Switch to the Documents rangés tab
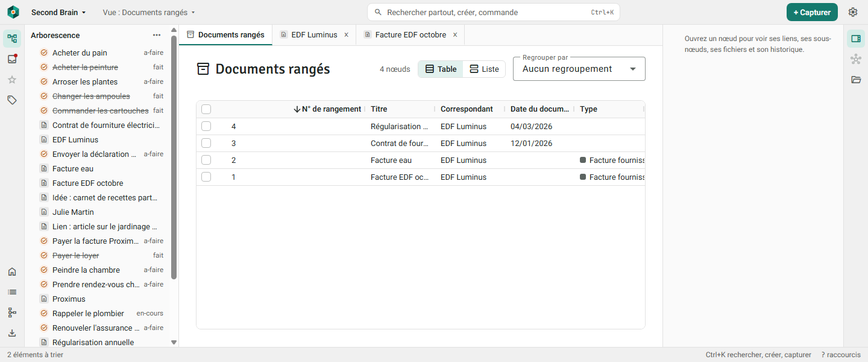 tap(225, 35)
